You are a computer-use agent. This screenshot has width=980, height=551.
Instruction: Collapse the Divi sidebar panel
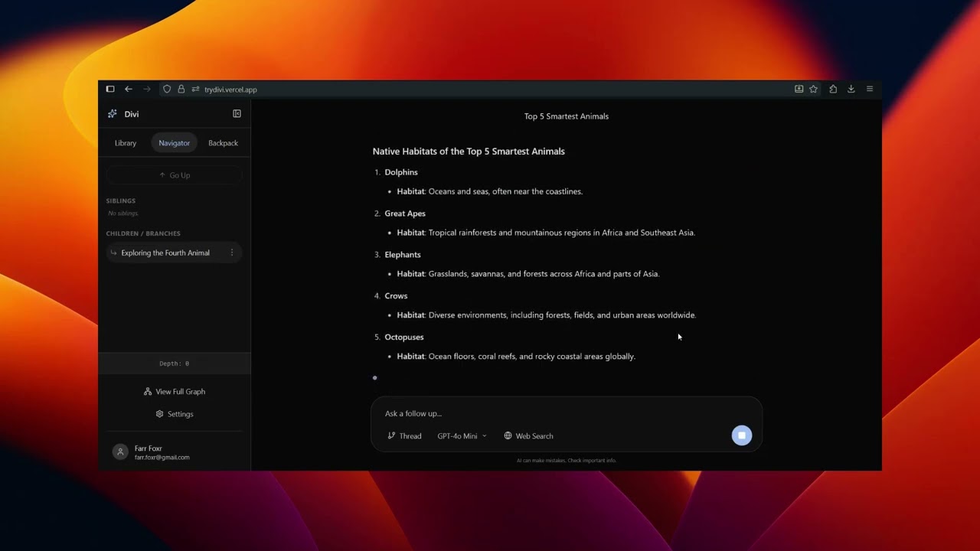pyautogui.click(x=237, y=114)
